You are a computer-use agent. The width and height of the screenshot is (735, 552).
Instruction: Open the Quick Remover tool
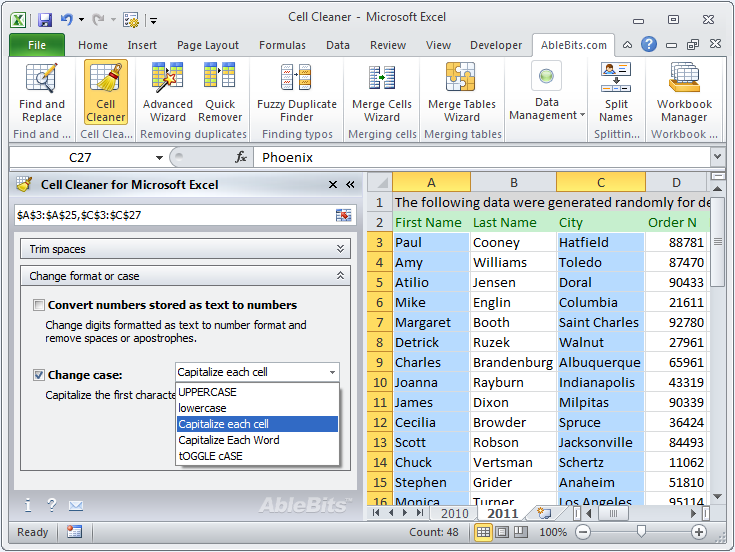click(x=220, y=93)
